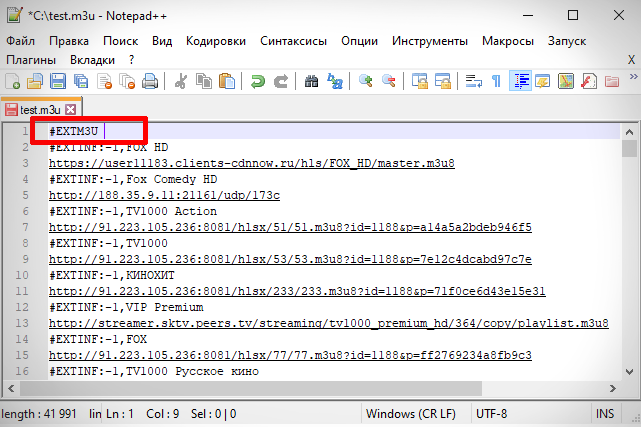Undo last action green arrow

pos(258,81)
